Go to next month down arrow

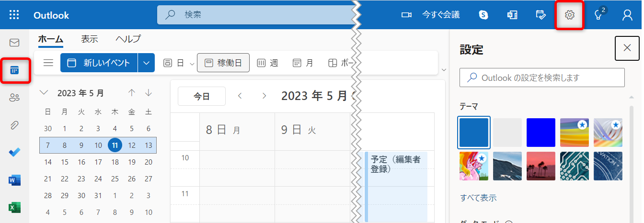click(x=149, y=93)
